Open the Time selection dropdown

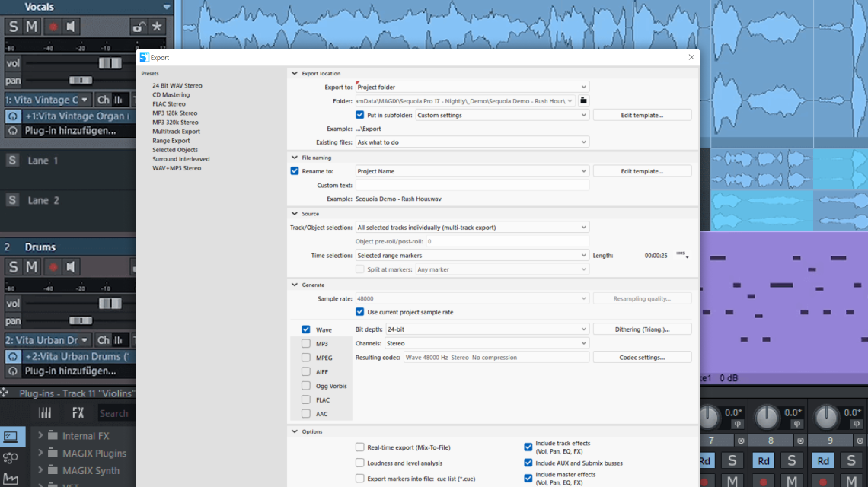(x=472, y=256)
